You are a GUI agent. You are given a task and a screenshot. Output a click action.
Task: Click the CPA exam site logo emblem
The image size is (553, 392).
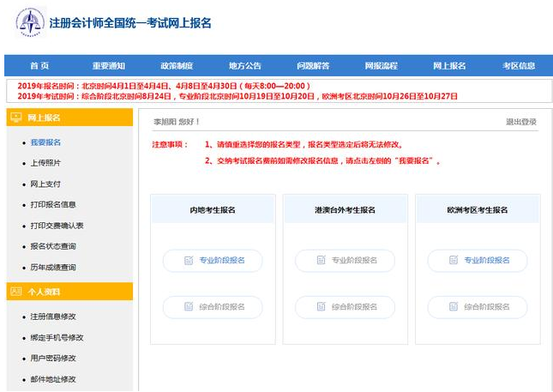tap(30, 22)
